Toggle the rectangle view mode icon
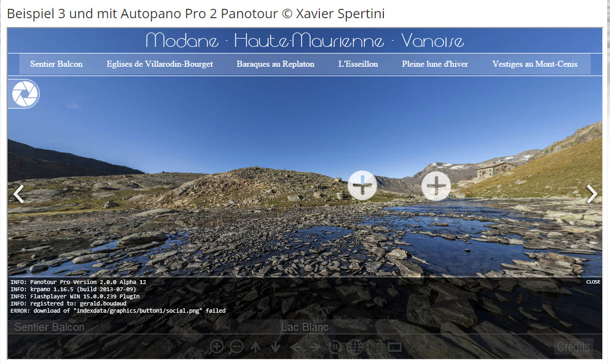The height and width of the screenshot is (364, 610). [394, 346]
